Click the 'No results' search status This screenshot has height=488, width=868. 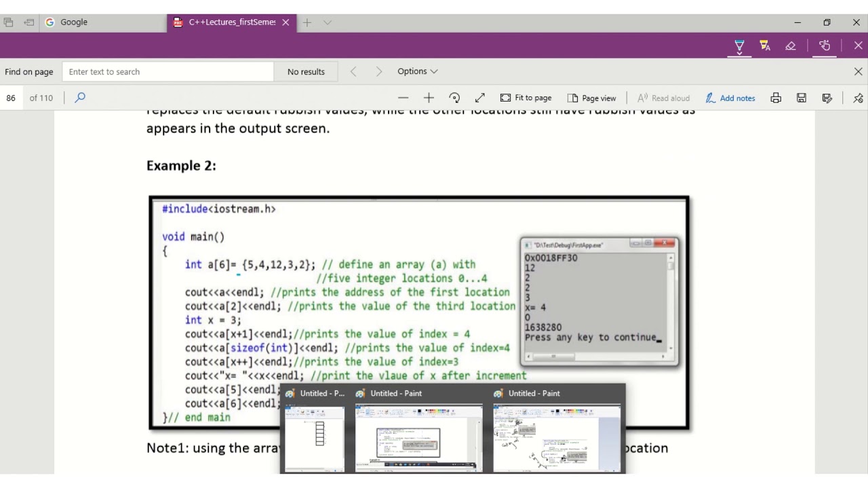306,71
